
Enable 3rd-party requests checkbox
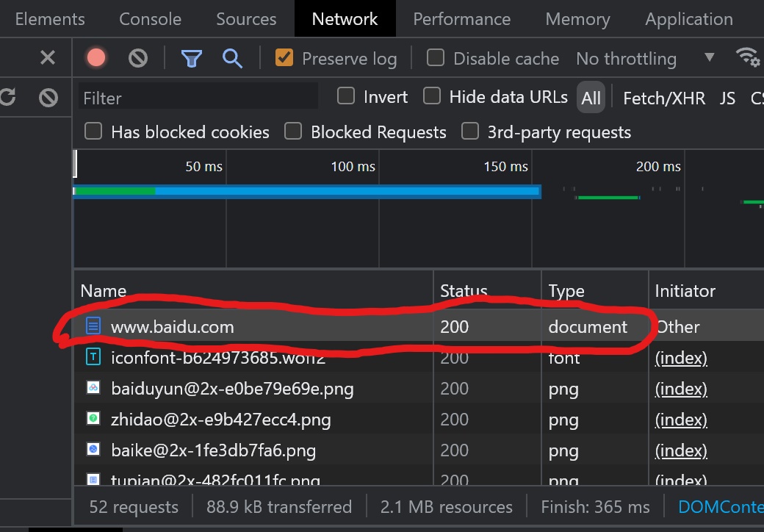pos(470,131)
